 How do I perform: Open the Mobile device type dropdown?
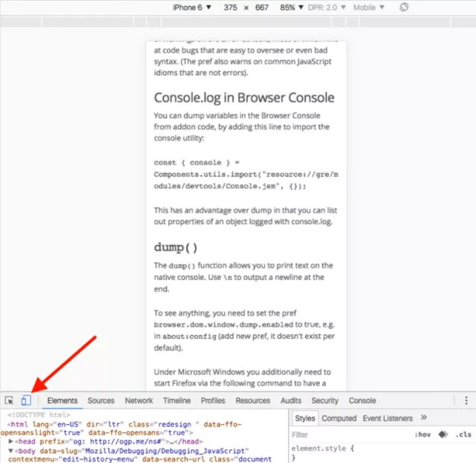pyautogui.click(x=368, y=7)
